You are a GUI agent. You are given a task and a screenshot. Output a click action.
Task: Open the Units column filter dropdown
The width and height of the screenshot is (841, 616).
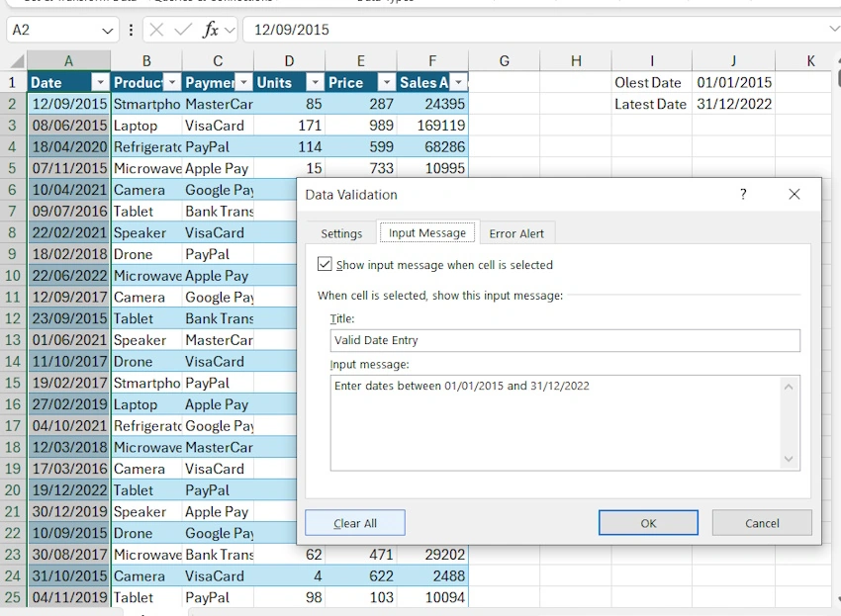tap(316, 83)
